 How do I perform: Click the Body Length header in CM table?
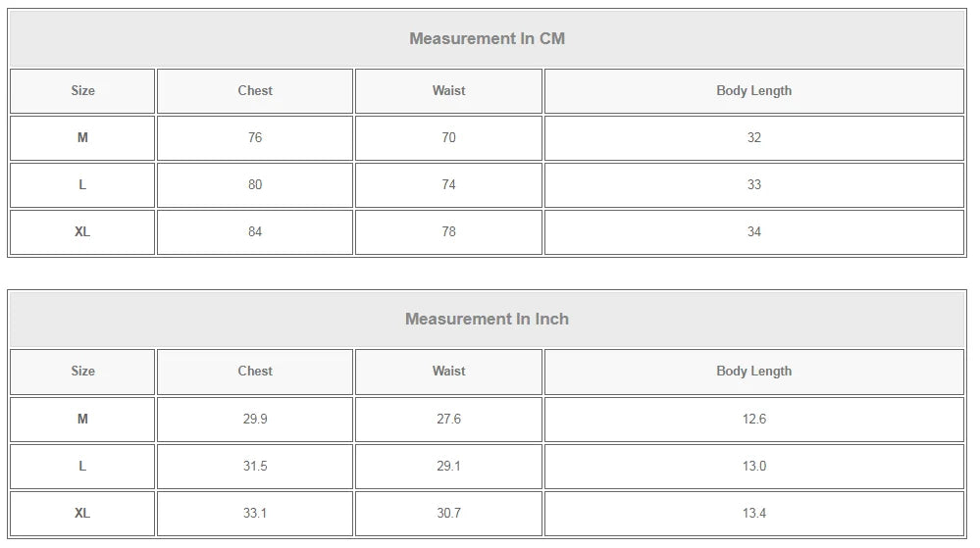point(753,91)
